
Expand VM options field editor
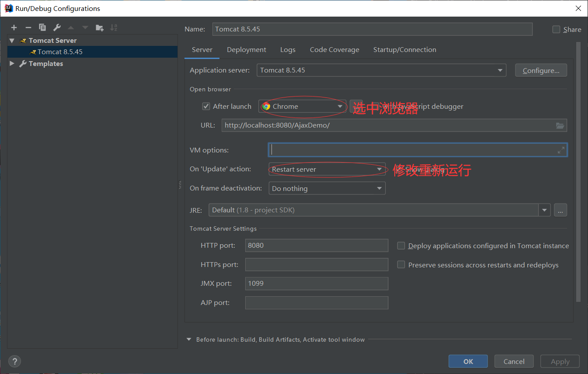click(x=561, y=150)
